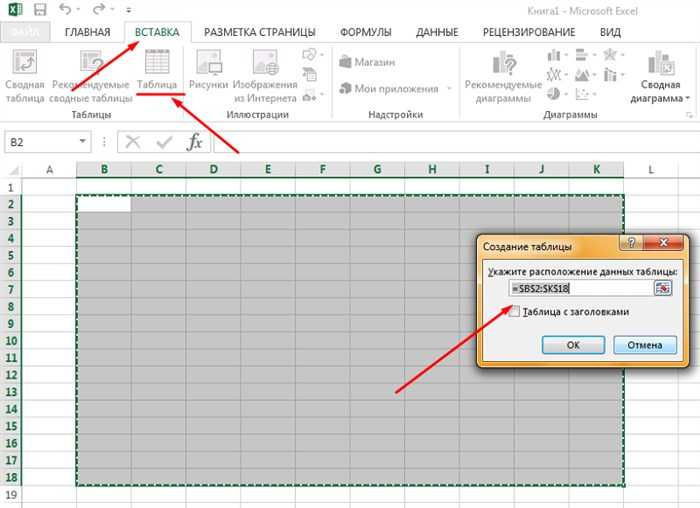Open the Диаграммы group dialog launcher

click(x=690, y=116)
